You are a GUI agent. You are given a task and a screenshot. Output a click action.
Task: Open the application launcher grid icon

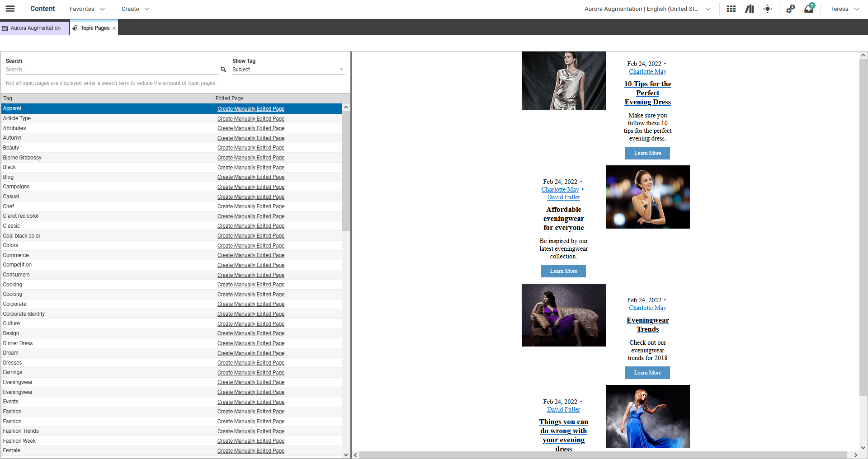coord(731,9)
